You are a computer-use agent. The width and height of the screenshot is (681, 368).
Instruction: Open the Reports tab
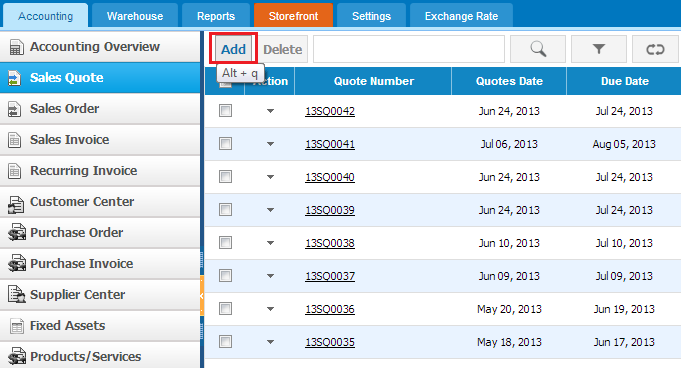tap(216, 16)
